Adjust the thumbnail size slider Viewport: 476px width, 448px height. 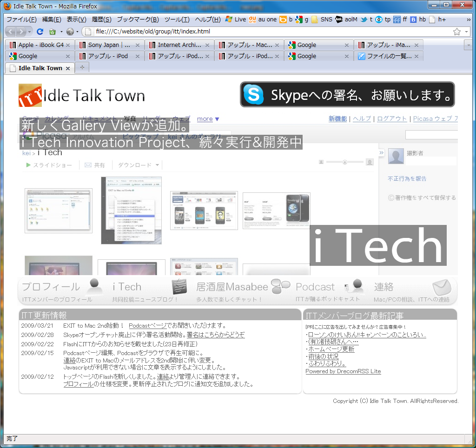pos(345,162)
